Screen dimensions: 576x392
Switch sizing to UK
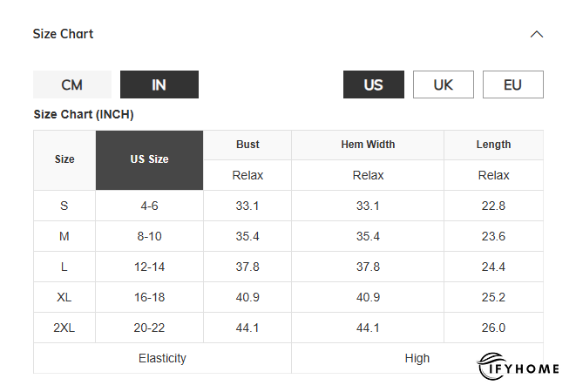coord(443,84)
